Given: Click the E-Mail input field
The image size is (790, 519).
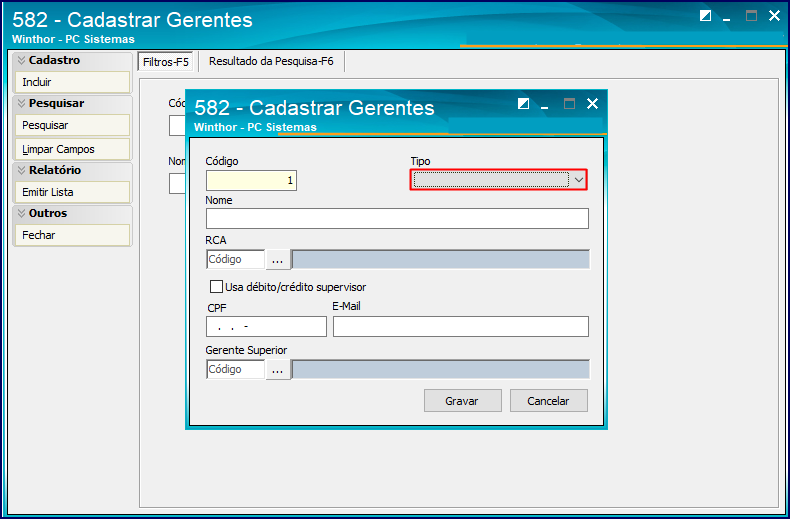Looking at the screenshot, I should pos(460,327).
